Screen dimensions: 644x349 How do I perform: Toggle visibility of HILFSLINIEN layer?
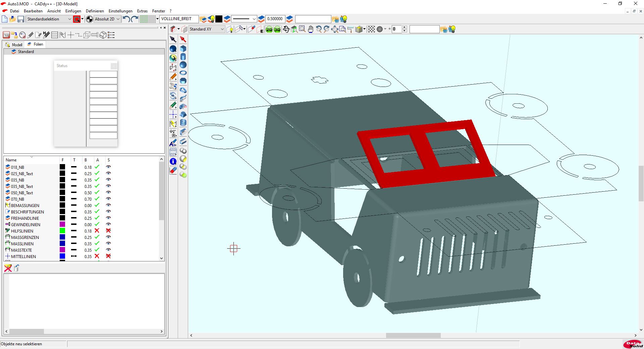click(108, 231)
